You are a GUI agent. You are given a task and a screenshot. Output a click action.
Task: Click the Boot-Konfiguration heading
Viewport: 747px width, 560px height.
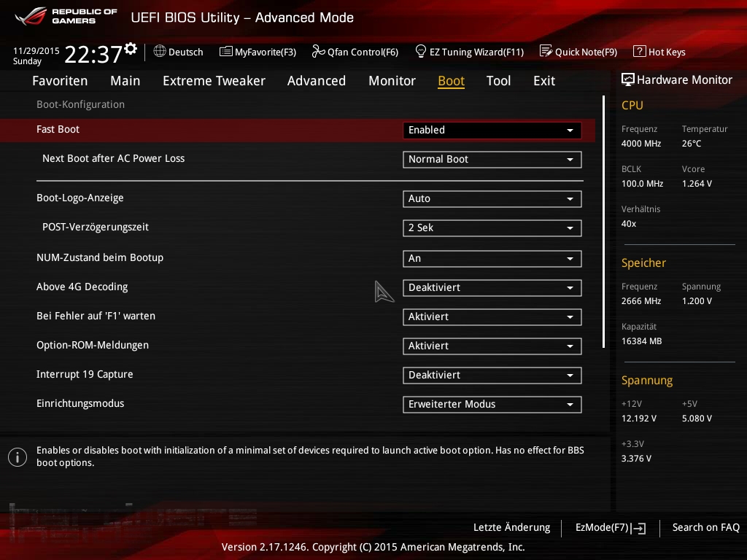80,104
